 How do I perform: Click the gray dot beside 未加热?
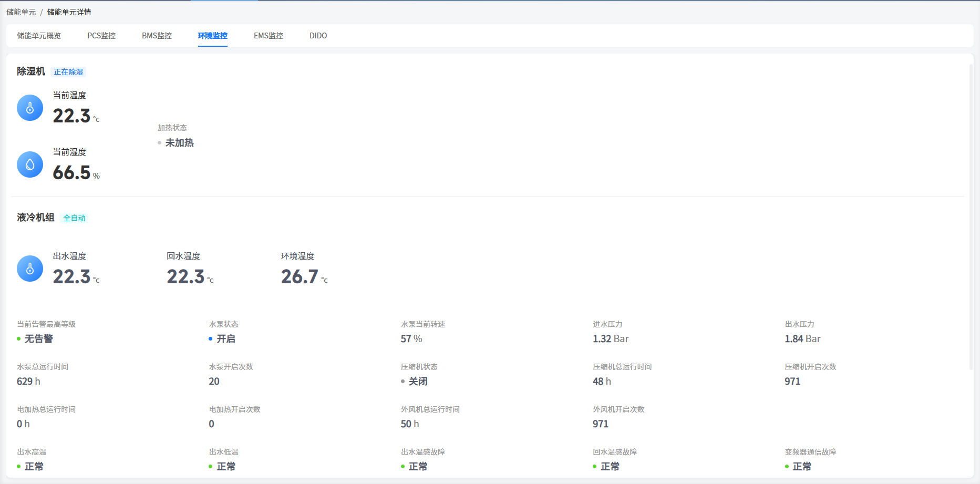tap(160, 143)
